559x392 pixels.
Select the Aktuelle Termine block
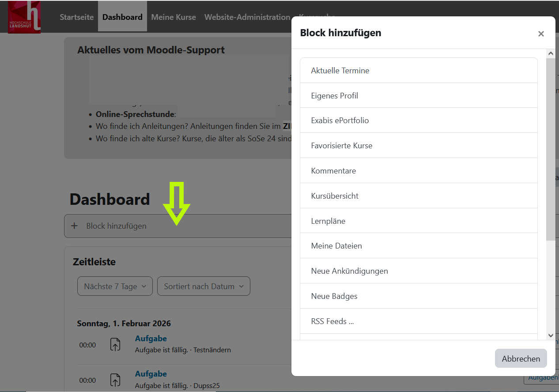(340, 71)
